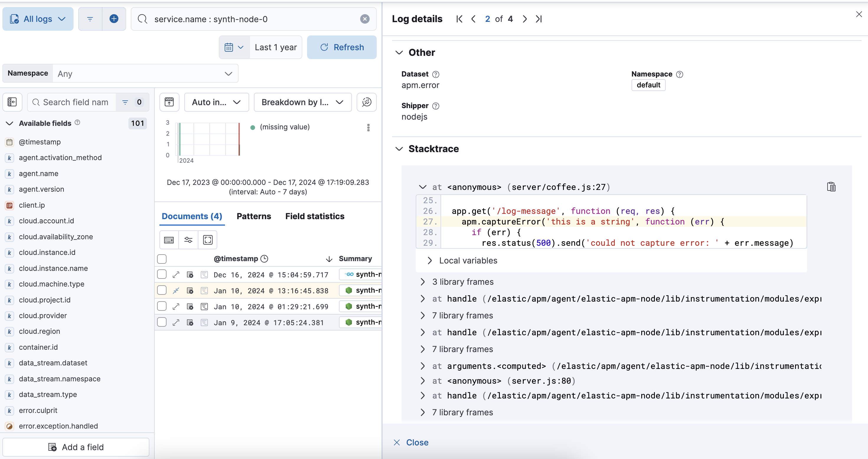Open keyboard shortcuts icon in grid toolbar
The image size is (868, 459).
tap(169, 240)
